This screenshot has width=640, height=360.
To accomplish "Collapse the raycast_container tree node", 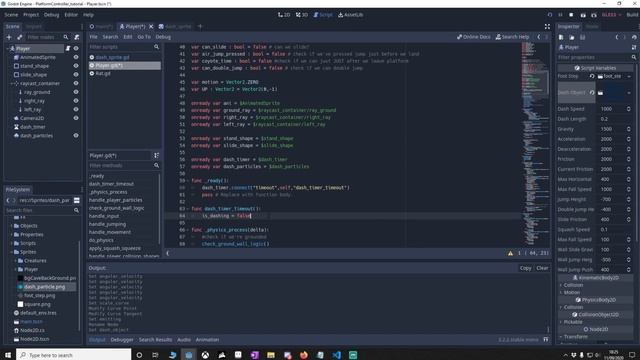I will point(11,83).
